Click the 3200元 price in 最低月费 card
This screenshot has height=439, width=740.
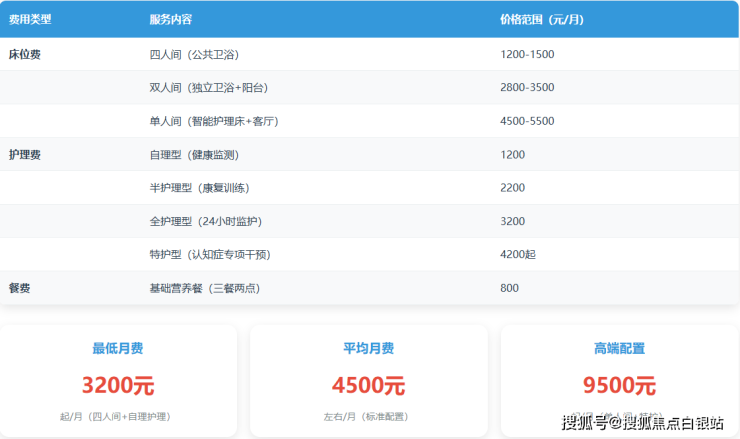118,385
